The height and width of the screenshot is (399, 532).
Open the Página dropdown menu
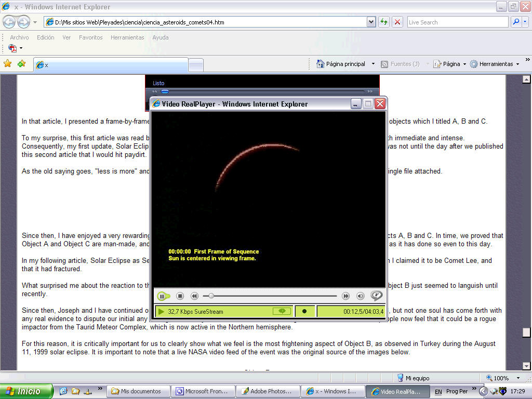tap(450, 64)
